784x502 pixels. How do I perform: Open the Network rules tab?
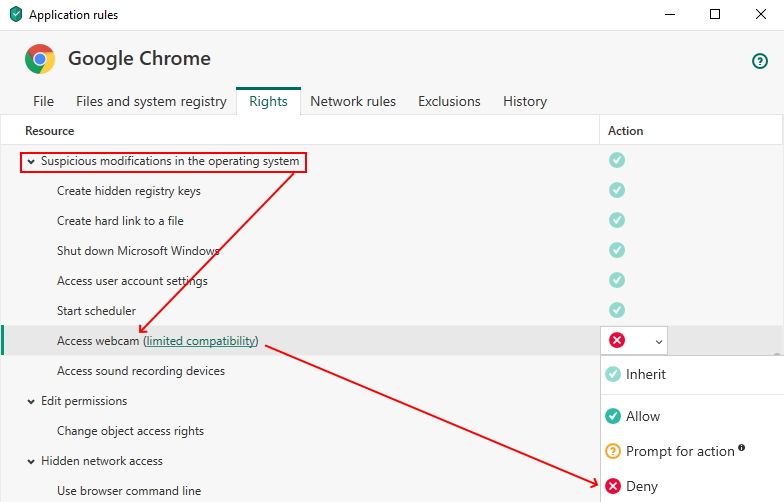click(x=353, y=102)
